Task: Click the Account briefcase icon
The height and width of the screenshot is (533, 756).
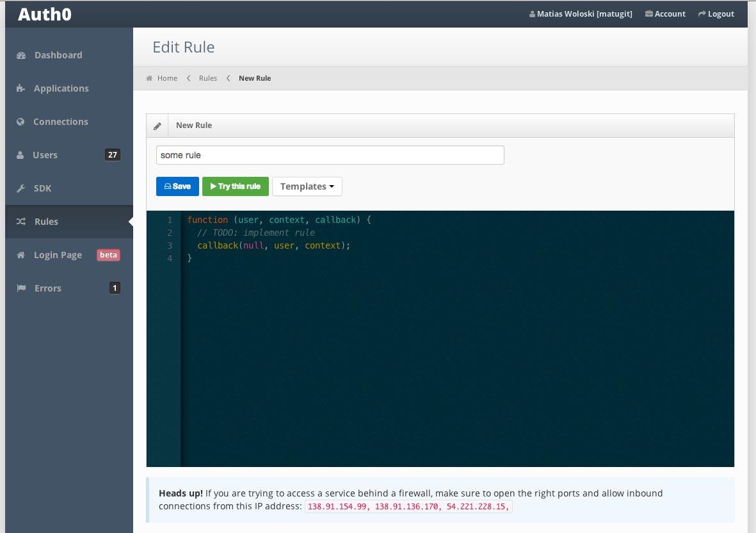Action: 649,13
